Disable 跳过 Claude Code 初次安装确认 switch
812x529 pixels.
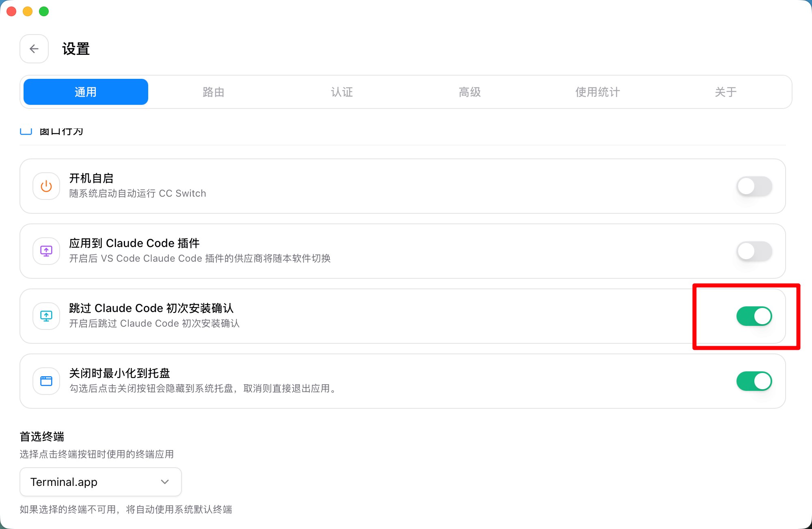[754, 316]
